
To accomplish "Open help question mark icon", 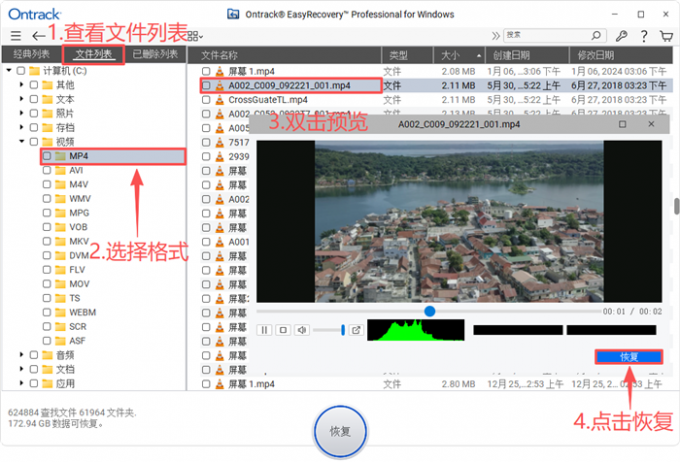I will tap(644, 36).
